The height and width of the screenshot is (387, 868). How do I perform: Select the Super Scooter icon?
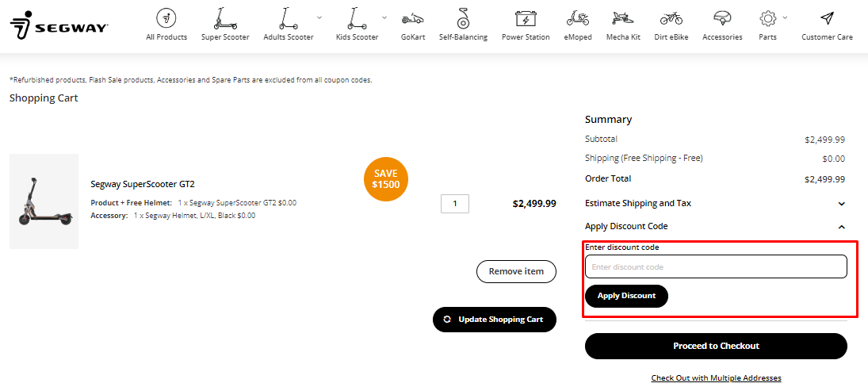[225, 18]
